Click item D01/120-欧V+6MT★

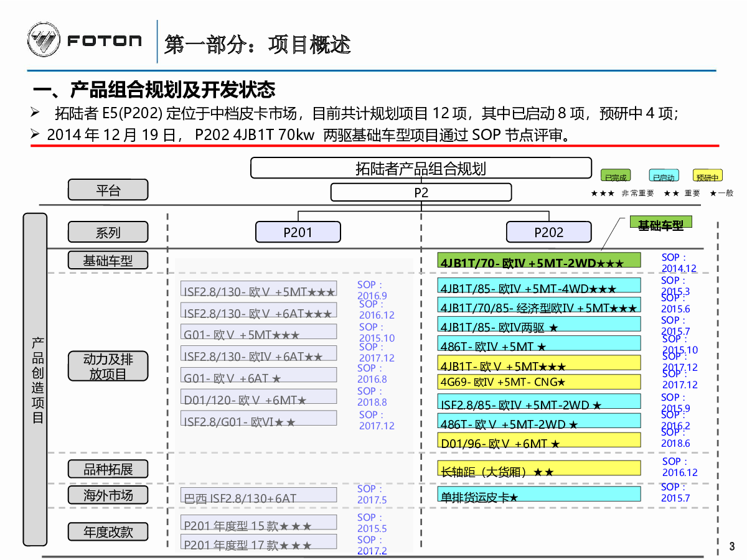[x=259, y=397]
